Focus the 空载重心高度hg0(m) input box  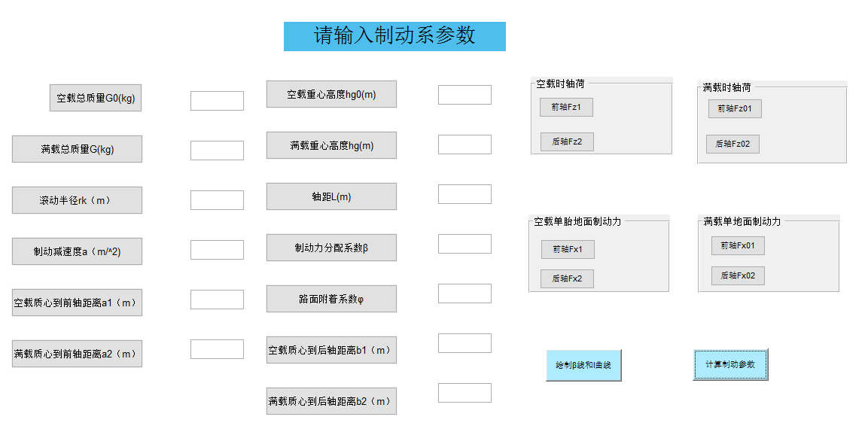pyautogui.click(x=464, y=95)
